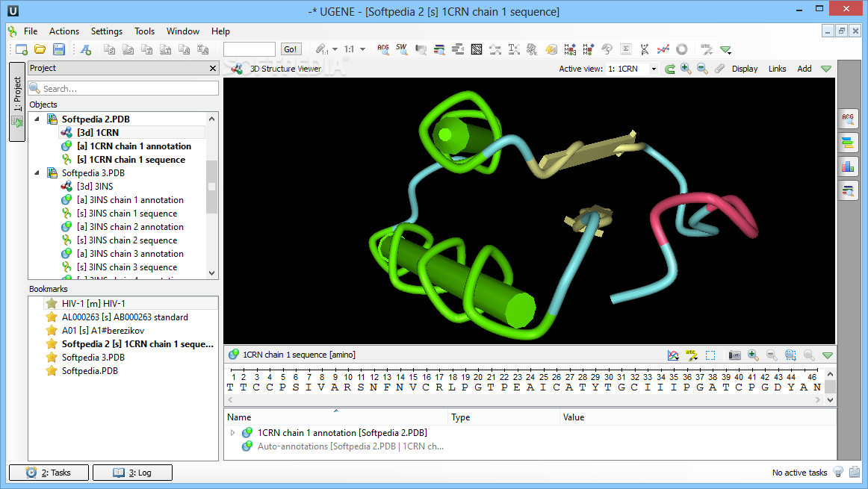Select the HIV-1 [m] HIV-1 bookmark
The height and width of the screenshot is (489, 868).
click(93, 304)
